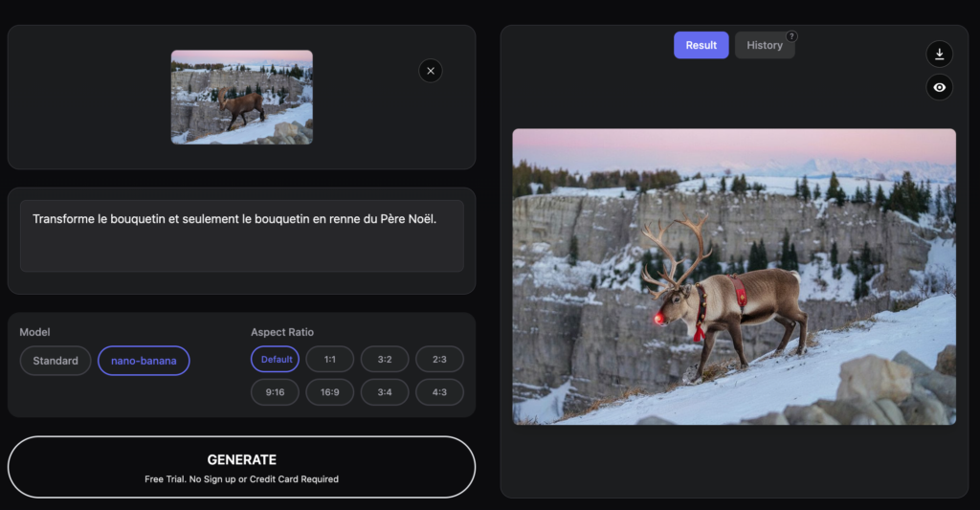Switch to the History tab
The image size is (980, 510).
point(764,45)
